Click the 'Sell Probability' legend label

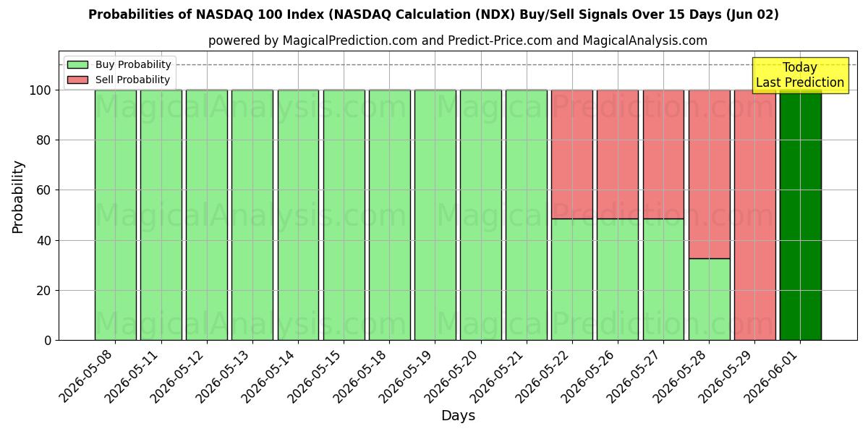click(x=132, y=80)
